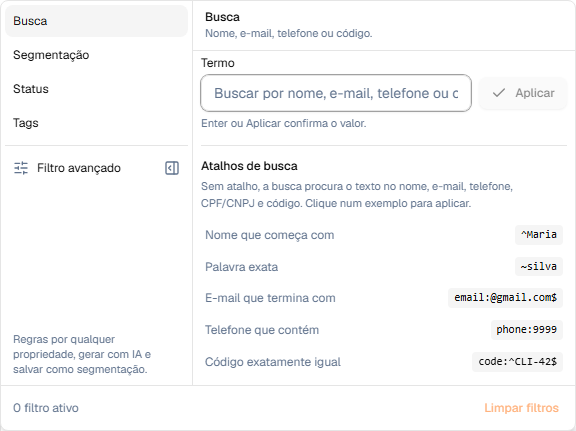The image size is (576, 431).
Task: Open the Segmentação filter category
Action: [96, 55]
